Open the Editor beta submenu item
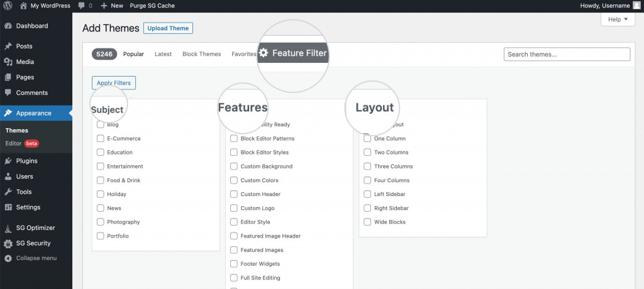 [x=22, y=144]
